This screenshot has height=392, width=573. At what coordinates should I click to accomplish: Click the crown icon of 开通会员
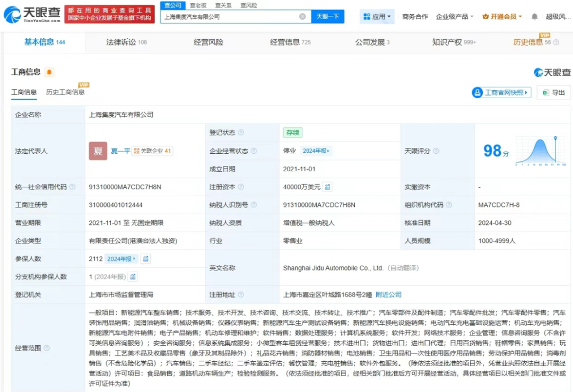pyautogui.click(x=485, y=16)
